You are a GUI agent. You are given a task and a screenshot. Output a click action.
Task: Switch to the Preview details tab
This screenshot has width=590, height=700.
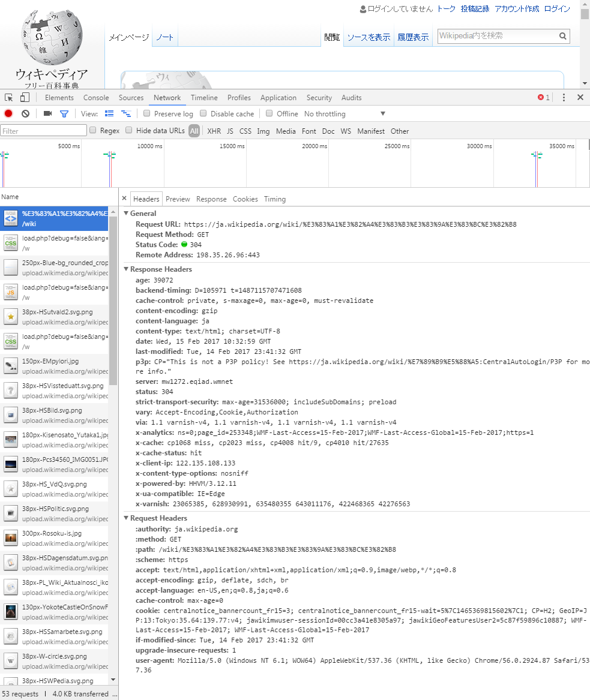tap(178, 199)
